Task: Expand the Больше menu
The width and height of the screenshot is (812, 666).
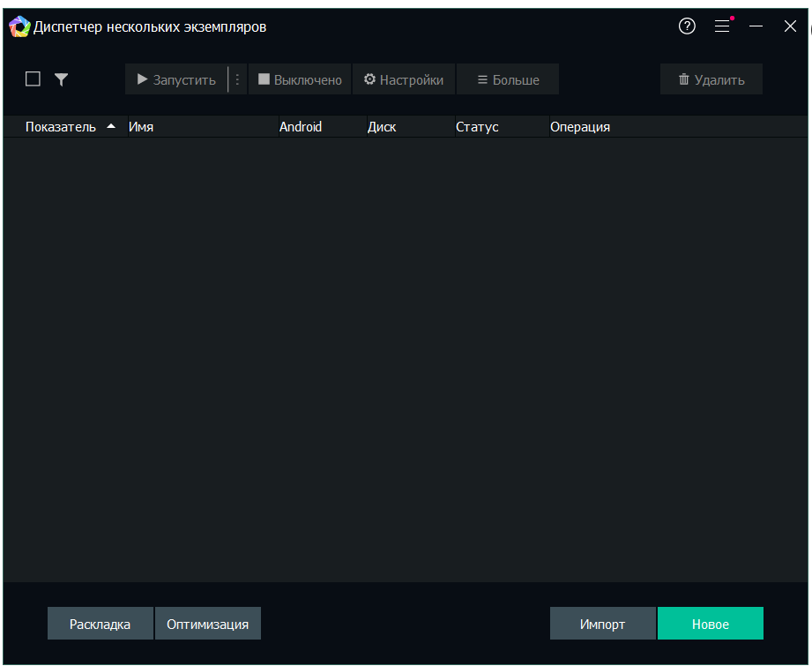Action: pos(508,79)
